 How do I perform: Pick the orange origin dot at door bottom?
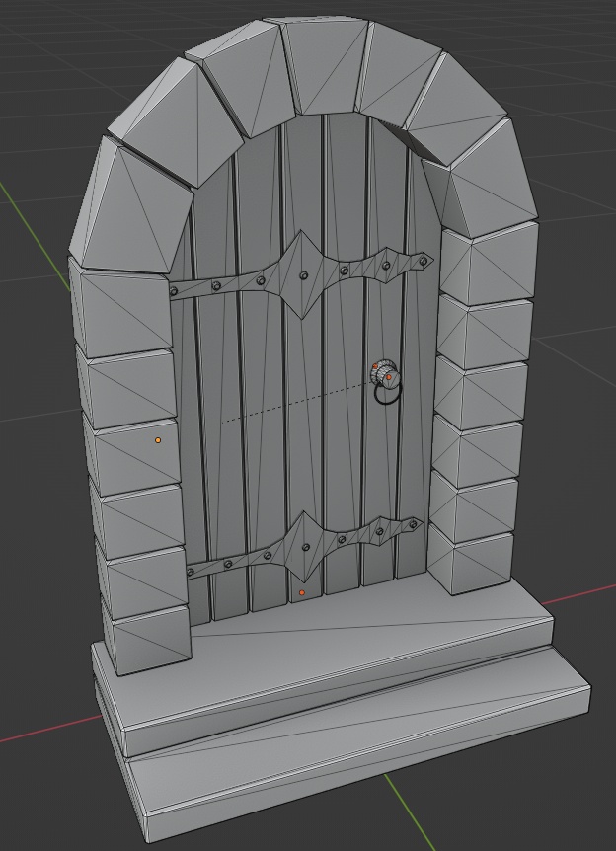302,593
